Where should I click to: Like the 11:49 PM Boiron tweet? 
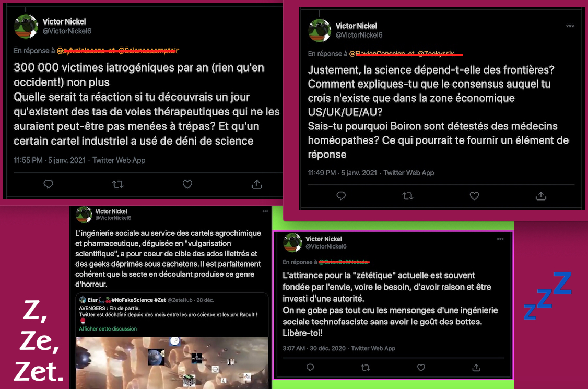click(x=474, y=196)
